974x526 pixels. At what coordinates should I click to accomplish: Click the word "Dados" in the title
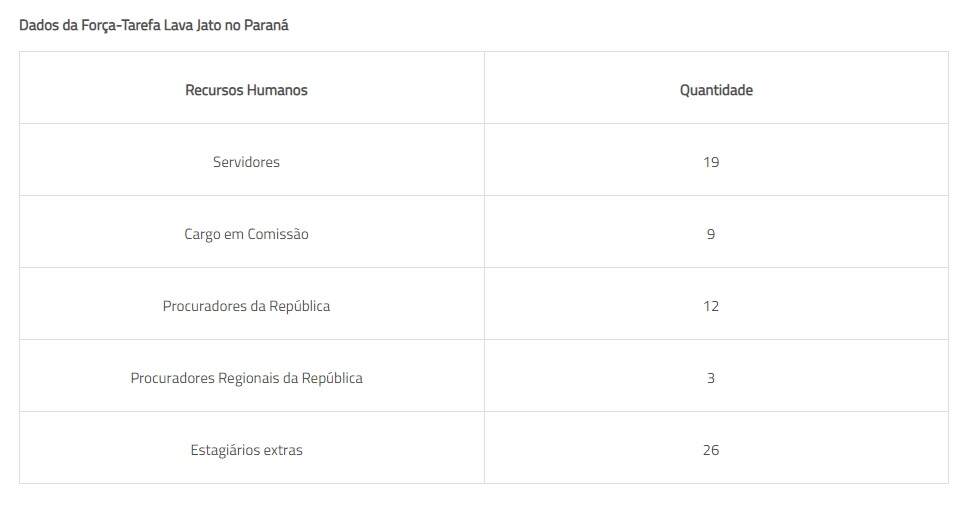pos(38,25)
